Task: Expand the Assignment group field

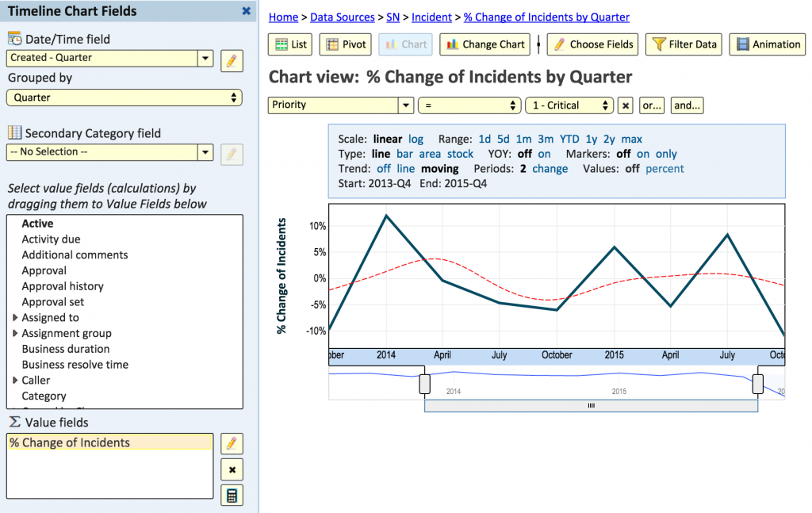Action: (15, 333)
